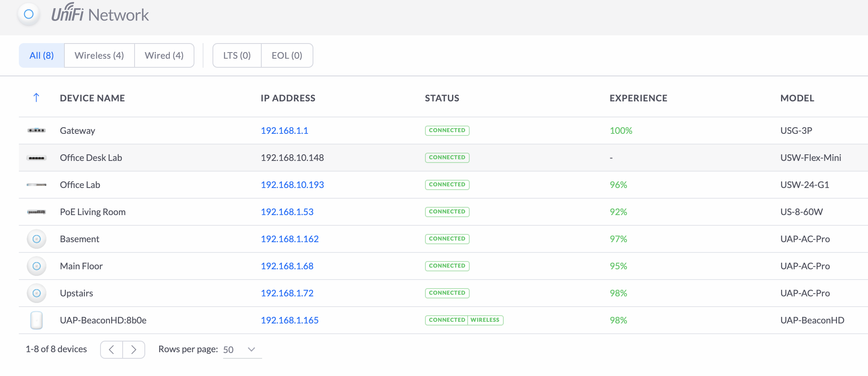The height and width of the screenshot is (376, 868).
Task: Select the Gateway device name
Action: click(78, 131)
